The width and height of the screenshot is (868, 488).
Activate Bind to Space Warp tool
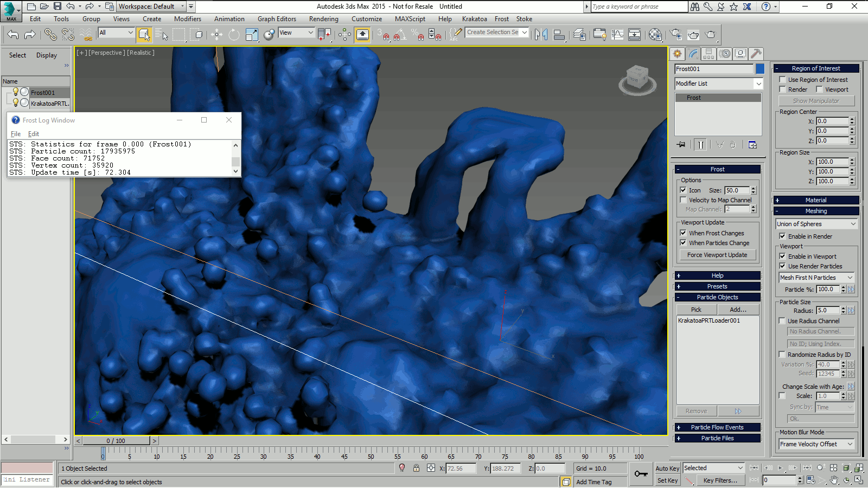click(x=86, y=35)
